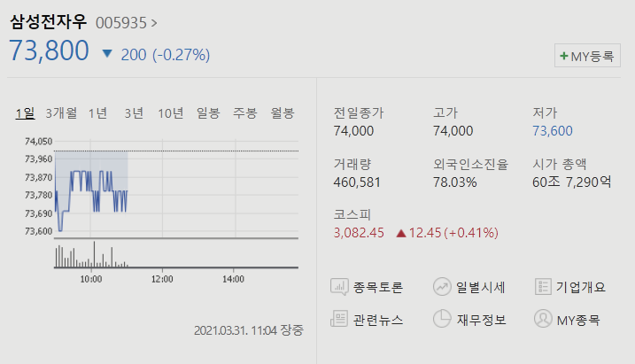Click the 12:00 time axis label

click(162, 279)
